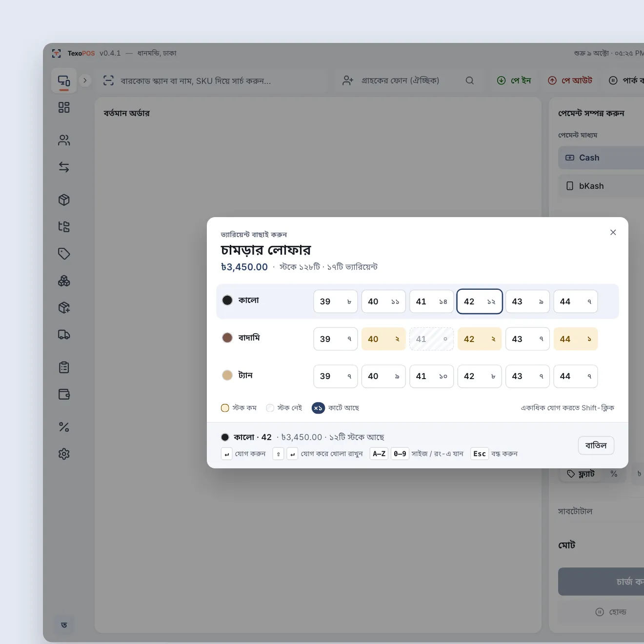Click the text "একাধিক যোগ করতে Shift-ক্লিক"
This screenshot has height=644, width=644.
(567, 408)
